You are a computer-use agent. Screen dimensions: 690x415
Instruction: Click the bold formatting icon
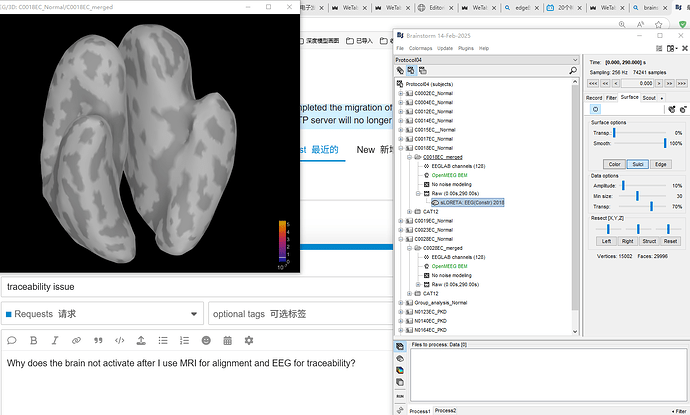(33, 340)
